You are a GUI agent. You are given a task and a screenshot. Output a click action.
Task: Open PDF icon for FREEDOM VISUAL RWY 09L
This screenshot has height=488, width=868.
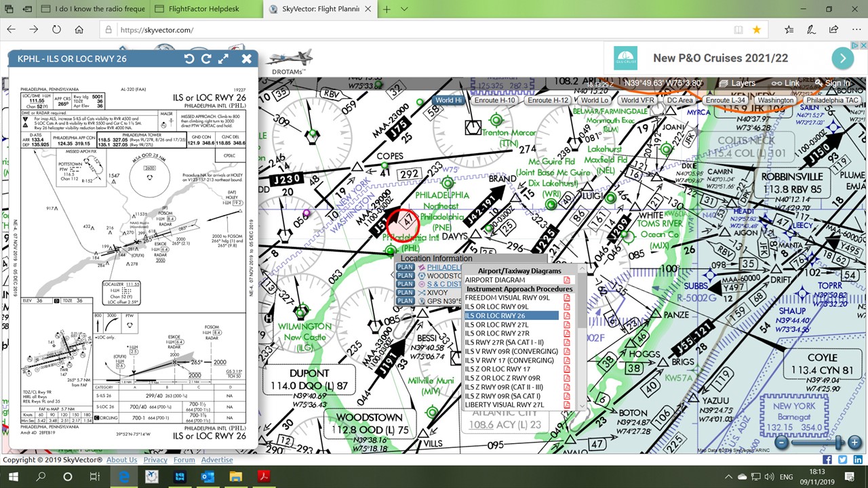(x=567, y=298)
